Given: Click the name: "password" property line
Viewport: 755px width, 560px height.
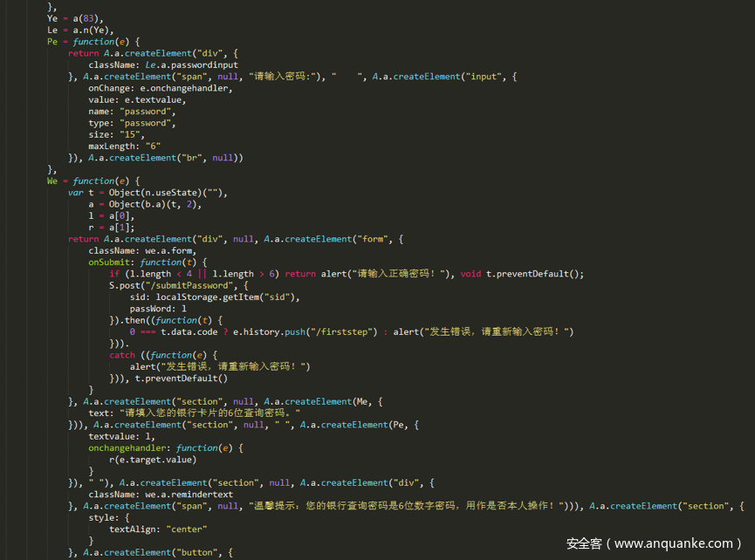Looking at the screenshot, I should (x=131, y=112).
